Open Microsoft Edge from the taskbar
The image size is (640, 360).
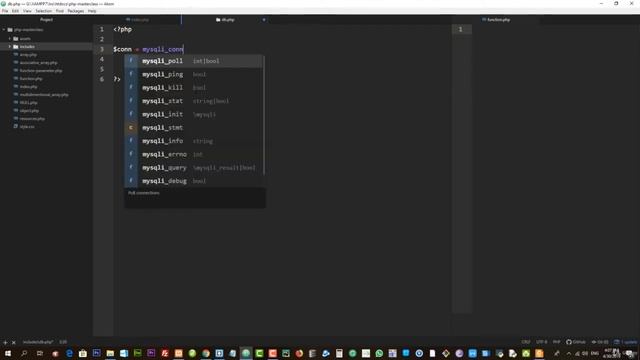(69, 353)
